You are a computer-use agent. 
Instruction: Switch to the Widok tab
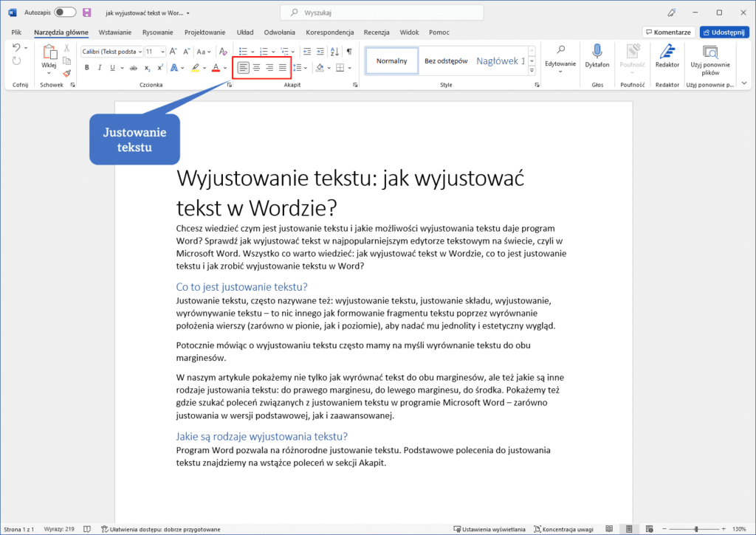[x=409, y=32]
